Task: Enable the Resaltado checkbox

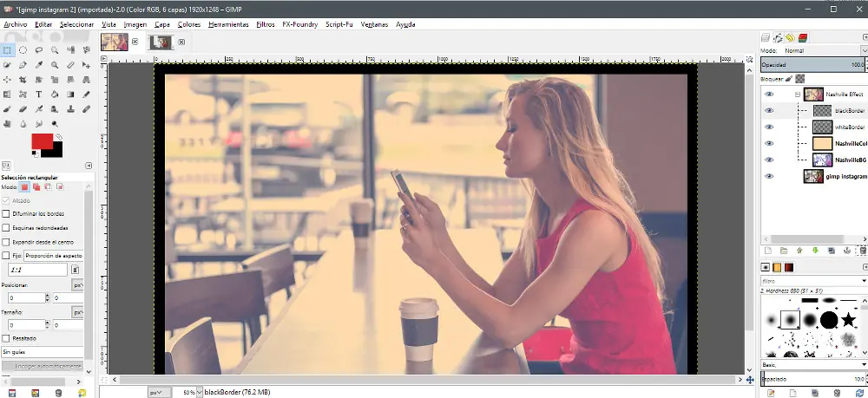Action: coord(6,338)
